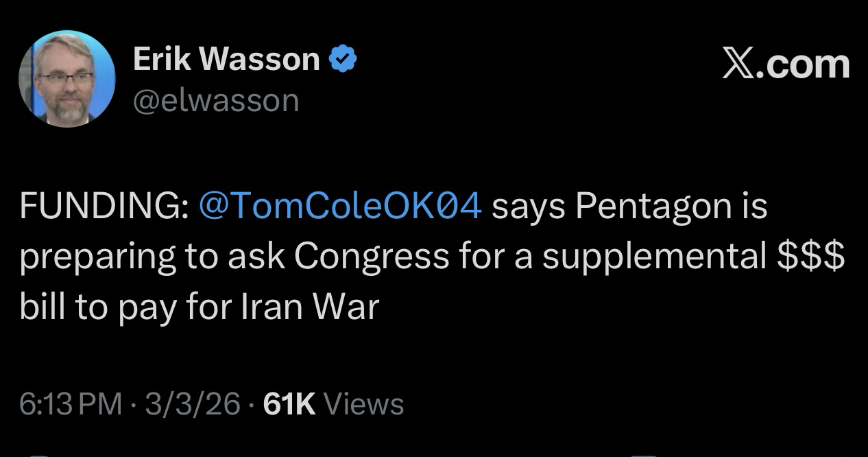Image resolution: width=868 pixels, height=457 pixels.
Task: Click the .com text beside X logo
Action: coord(805,65)
